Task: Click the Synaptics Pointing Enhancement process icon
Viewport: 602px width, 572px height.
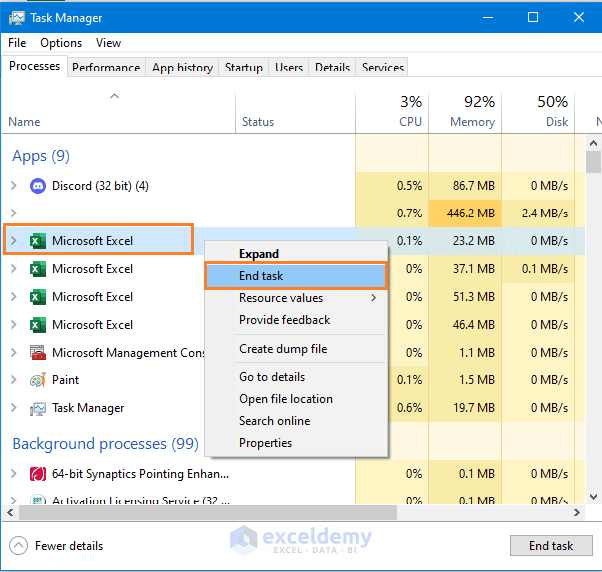Action: pos(38,474)
